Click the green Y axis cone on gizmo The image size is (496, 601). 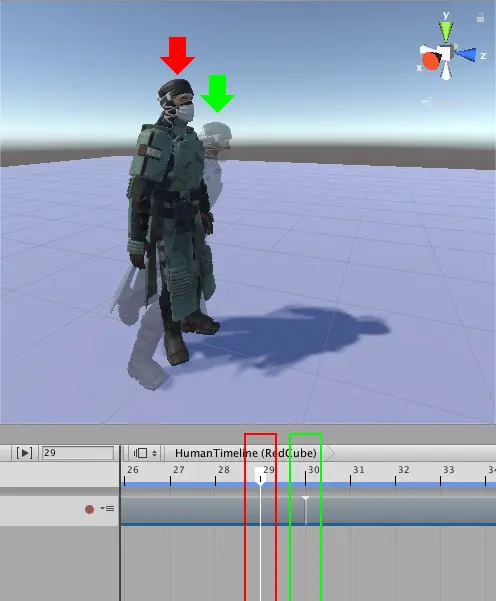click(x=446, y=31)
